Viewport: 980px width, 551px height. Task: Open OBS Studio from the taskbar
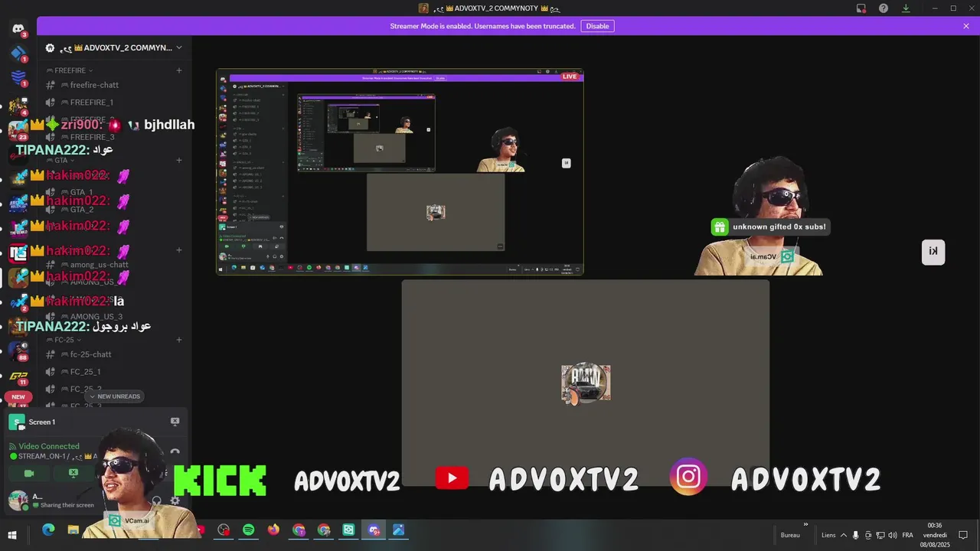(224, 530)
